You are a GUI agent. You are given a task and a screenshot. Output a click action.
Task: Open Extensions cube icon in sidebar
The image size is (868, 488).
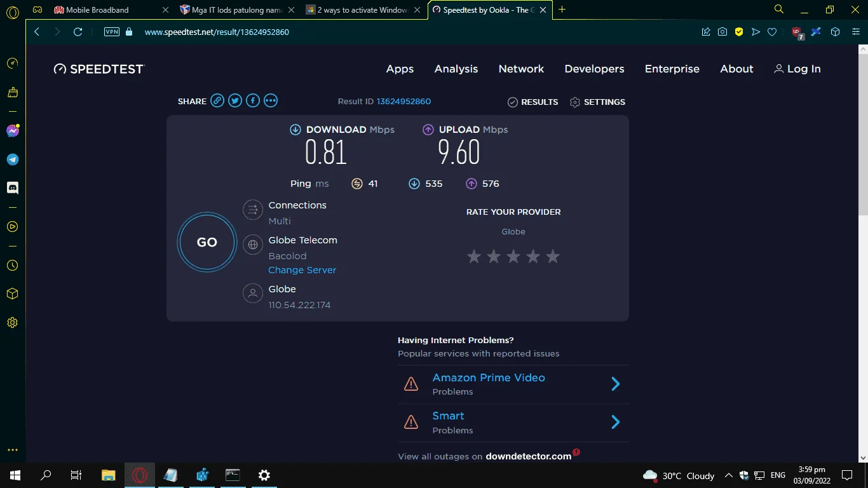12,294
